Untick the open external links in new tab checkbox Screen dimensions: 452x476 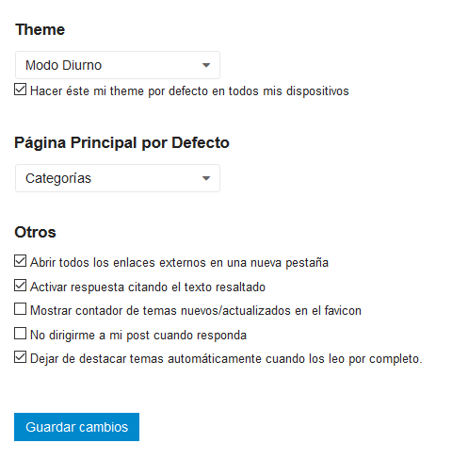(20, 261)
